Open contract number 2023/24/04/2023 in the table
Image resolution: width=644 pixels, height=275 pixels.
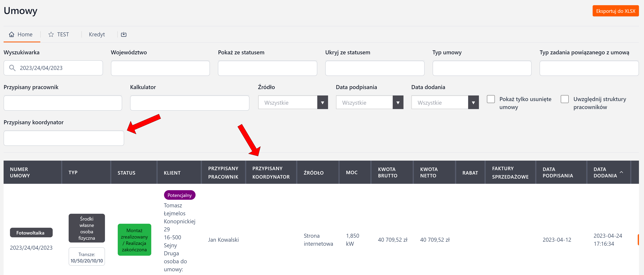click(31, 248)
